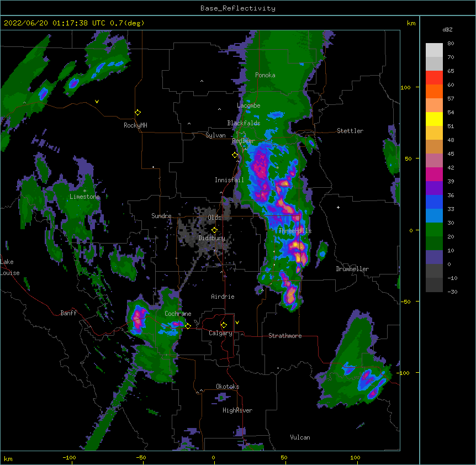Viewport: 476px width, 465px height.
Task: Click the Olds town label
Action: [x=214, y=218]
